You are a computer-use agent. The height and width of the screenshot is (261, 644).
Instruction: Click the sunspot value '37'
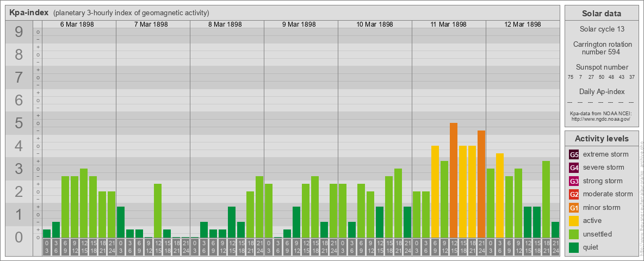(x=633, y=77)
